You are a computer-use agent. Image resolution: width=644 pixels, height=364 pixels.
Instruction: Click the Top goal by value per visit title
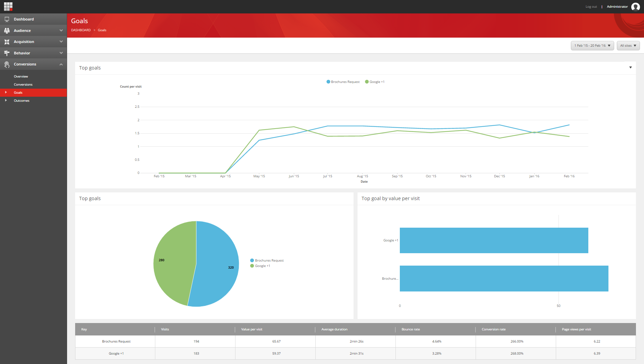tap(390, 198)
